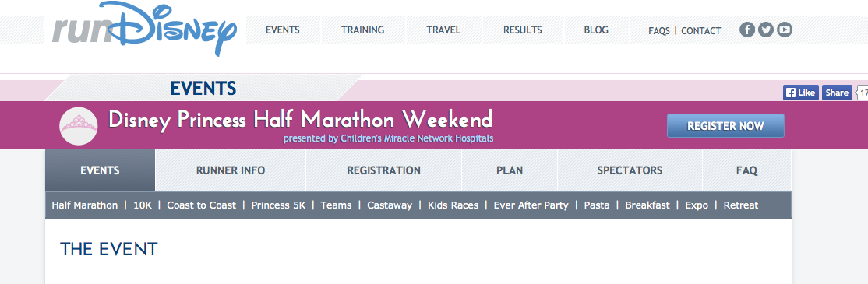Open the runDisney YouTube icon
Image resolution: width=868 pixels, height=284 pixels.
[784, 30]
